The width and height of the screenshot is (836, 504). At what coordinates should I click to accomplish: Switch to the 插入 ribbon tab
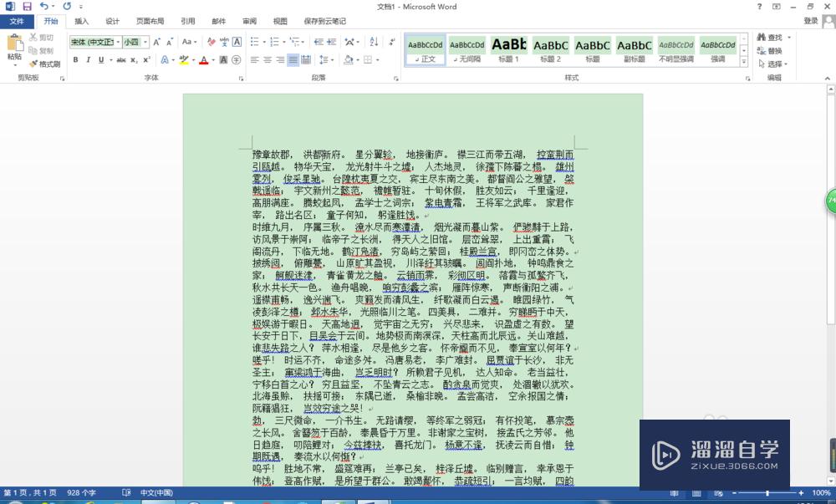81,22
